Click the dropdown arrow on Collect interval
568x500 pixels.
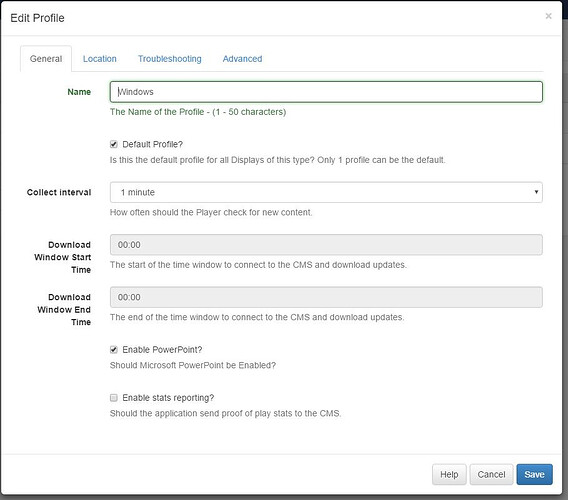tap(536, 192)
